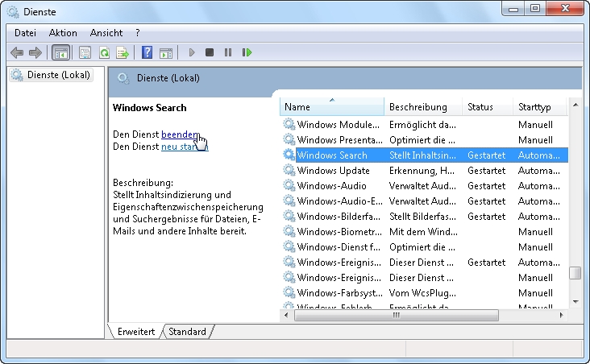Click the 'neu starten' service link
590x364 pixels.
[184, 147]
